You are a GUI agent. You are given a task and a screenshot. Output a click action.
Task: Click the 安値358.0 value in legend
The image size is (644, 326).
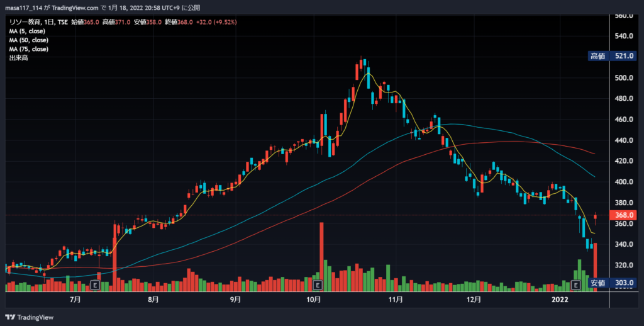(147, 22)
